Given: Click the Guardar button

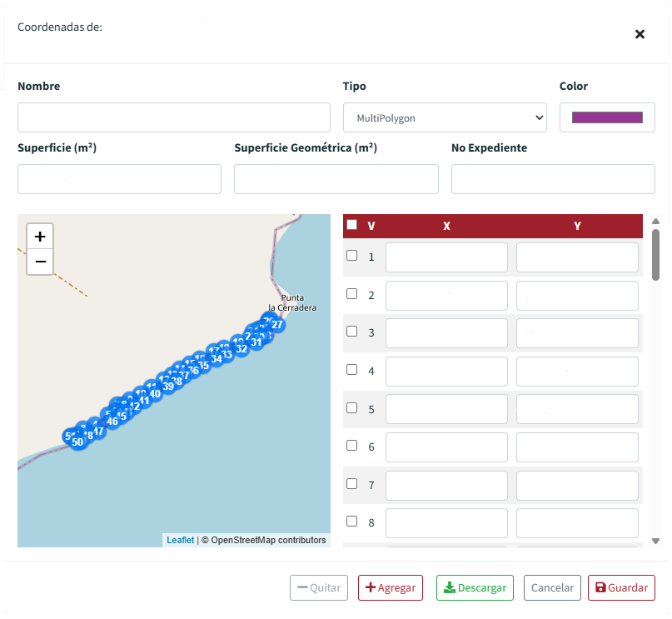Looking at the screenshot, I should tap(621, 587).
